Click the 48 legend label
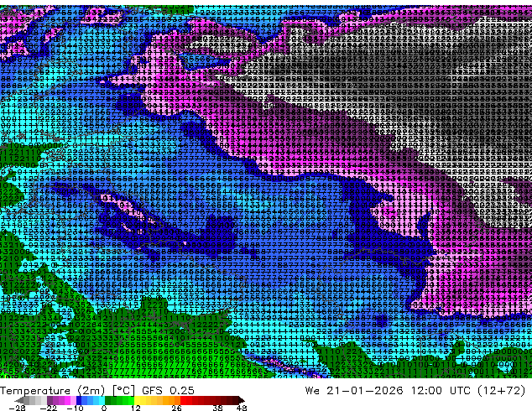The width and height of the screenshot is (532, 411). tap(242, 408)
